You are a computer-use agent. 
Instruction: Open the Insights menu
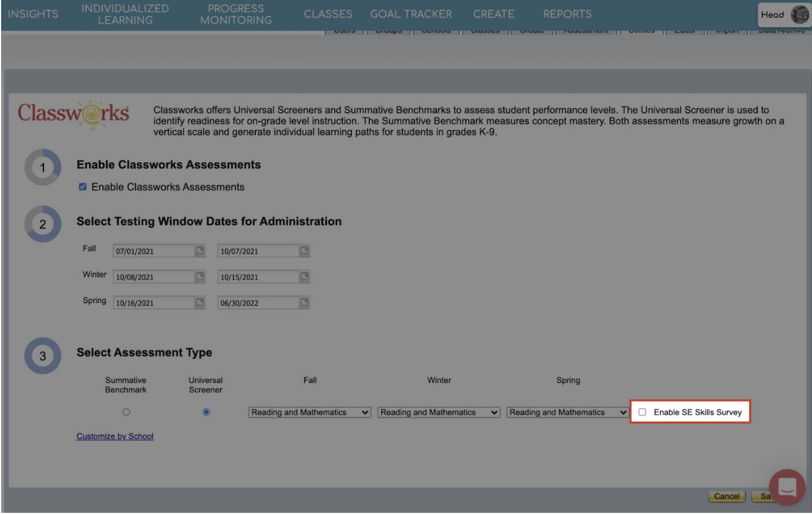tap(33, 14)
